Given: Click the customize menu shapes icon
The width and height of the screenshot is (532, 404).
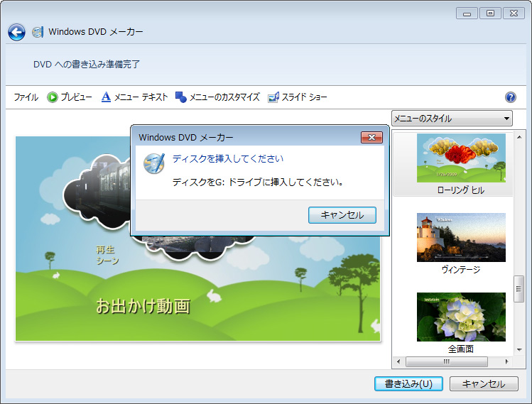Looking at the screenshot, I should pyautogui.click(x=181, y=97).
